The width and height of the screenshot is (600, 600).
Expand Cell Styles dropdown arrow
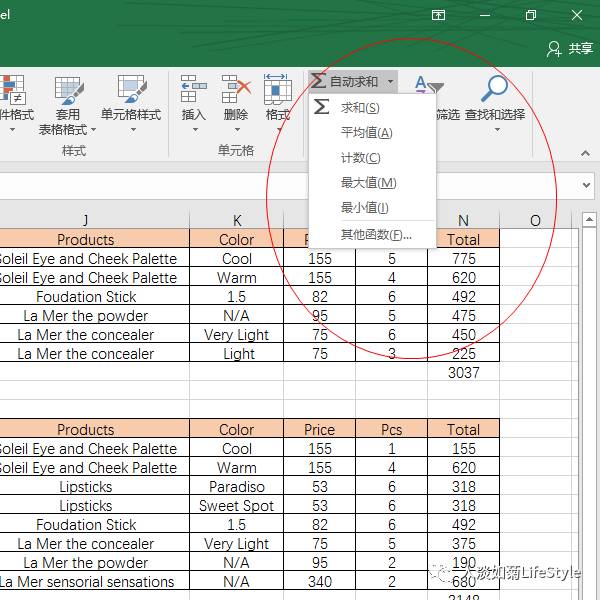(x=133, y=130)
